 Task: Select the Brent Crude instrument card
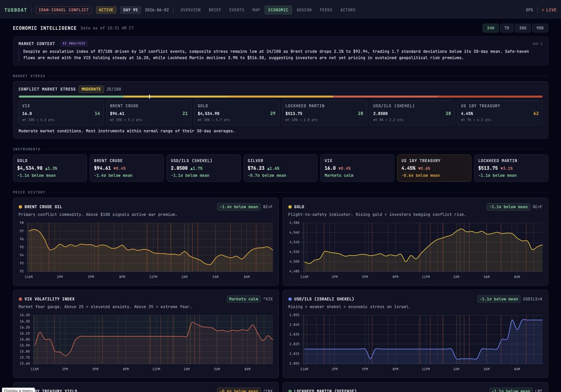coord(127,168)
